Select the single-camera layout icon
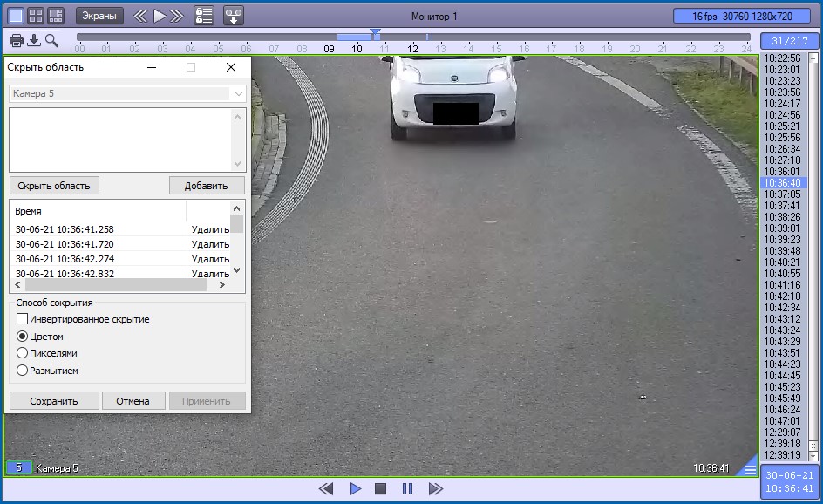Screen dimensions: 823x504 coord(16,16)
